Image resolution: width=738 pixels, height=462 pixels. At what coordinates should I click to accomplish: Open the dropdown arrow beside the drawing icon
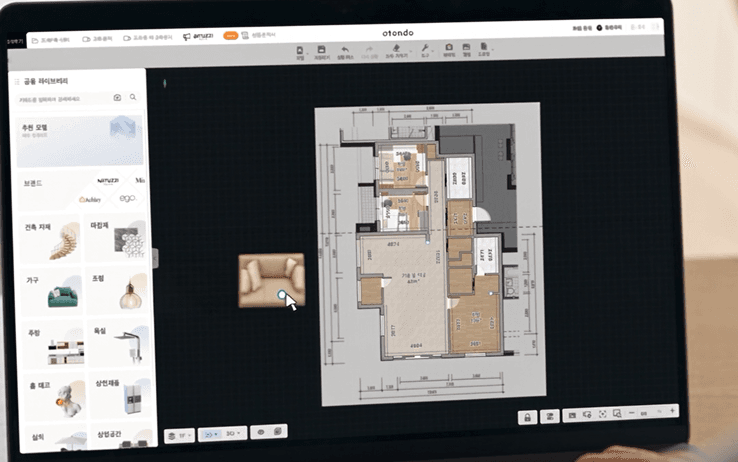pos(493,48)
